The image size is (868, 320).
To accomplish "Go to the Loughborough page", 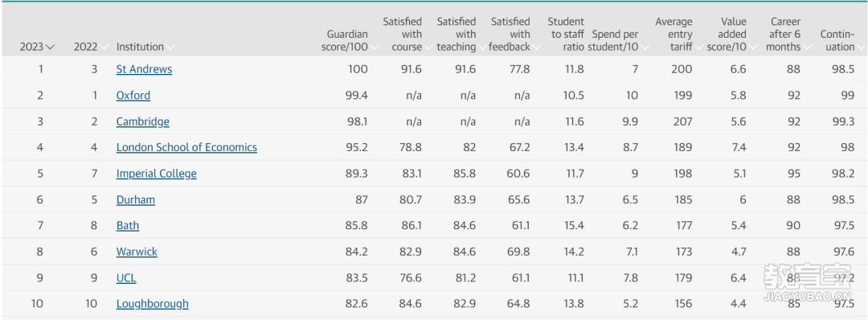I will coord(152,303).
